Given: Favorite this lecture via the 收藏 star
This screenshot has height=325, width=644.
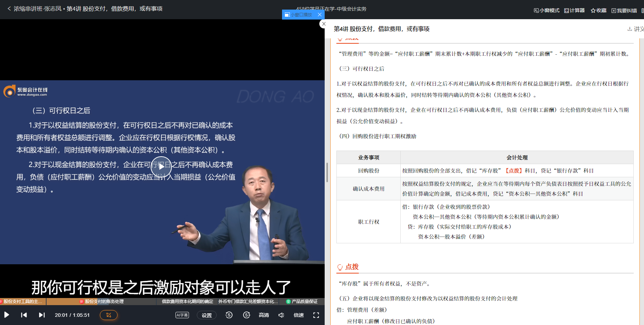Looking at the screenshot, I should pos(598,10).
